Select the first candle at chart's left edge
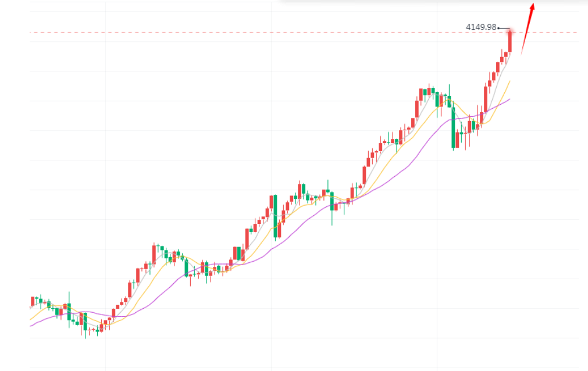The height and width of the screenshot is (371, 588). [31, 302]
